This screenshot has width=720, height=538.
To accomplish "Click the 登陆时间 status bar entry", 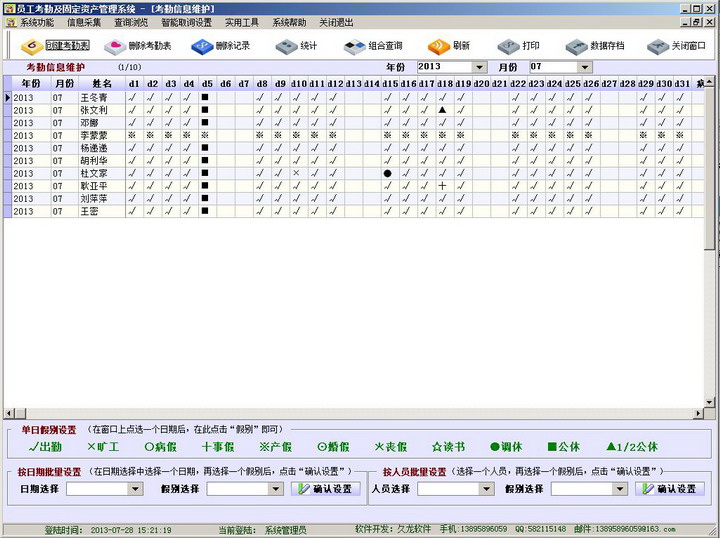I will pyautogui.click(x=108, y=530).
